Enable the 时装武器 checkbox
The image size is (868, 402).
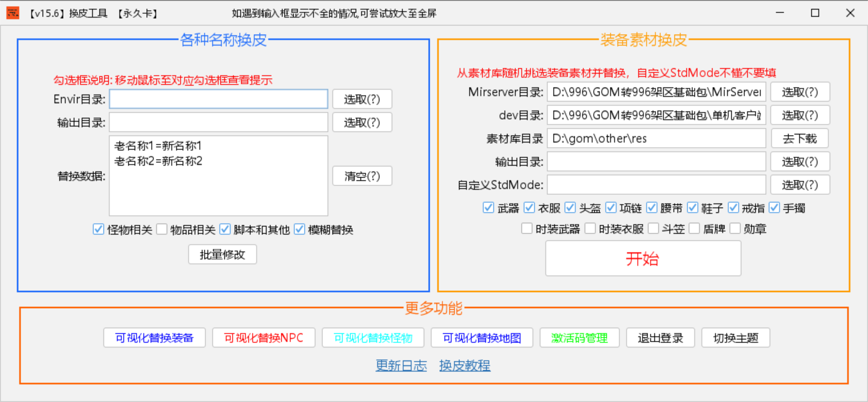[527, 228]
